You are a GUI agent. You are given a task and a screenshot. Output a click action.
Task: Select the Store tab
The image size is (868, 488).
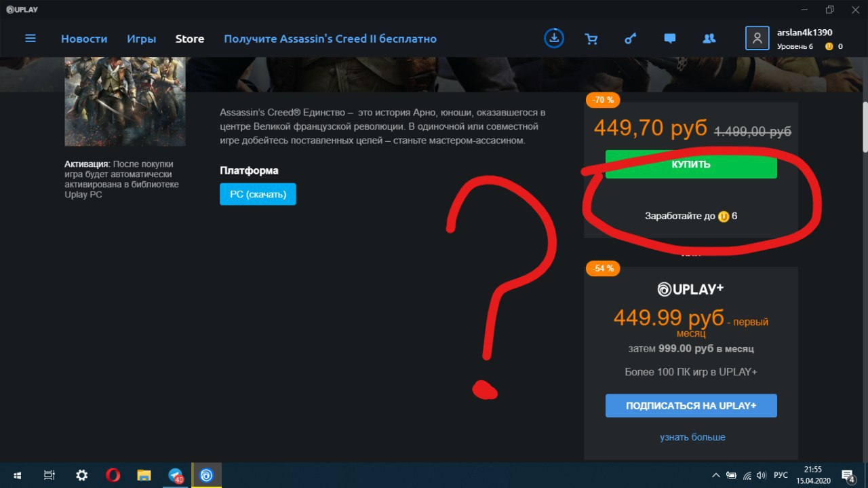190,39
